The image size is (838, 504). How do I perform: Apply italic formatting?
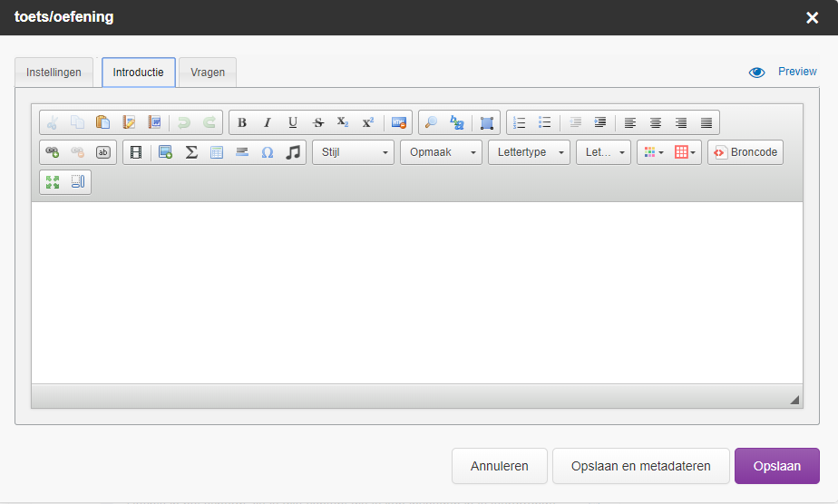(268, 123)
